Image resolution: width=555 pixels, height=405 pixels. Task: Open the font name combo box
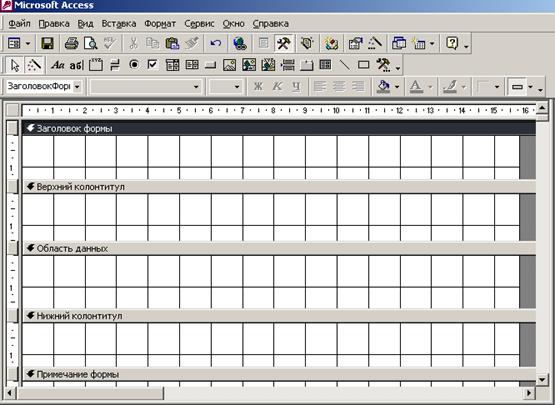click(x=146, y=86)
